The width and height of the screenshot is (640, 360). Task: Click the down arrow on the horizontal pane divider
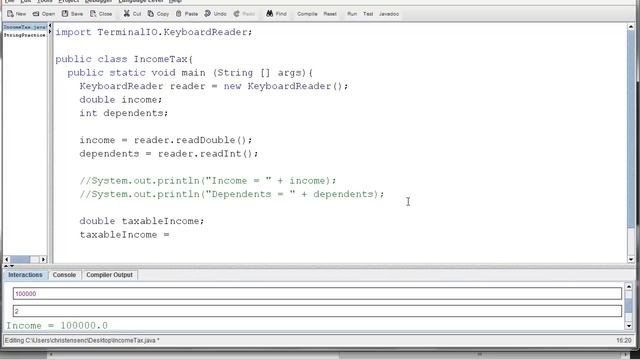pyautogui.click(x=12, y=266)
